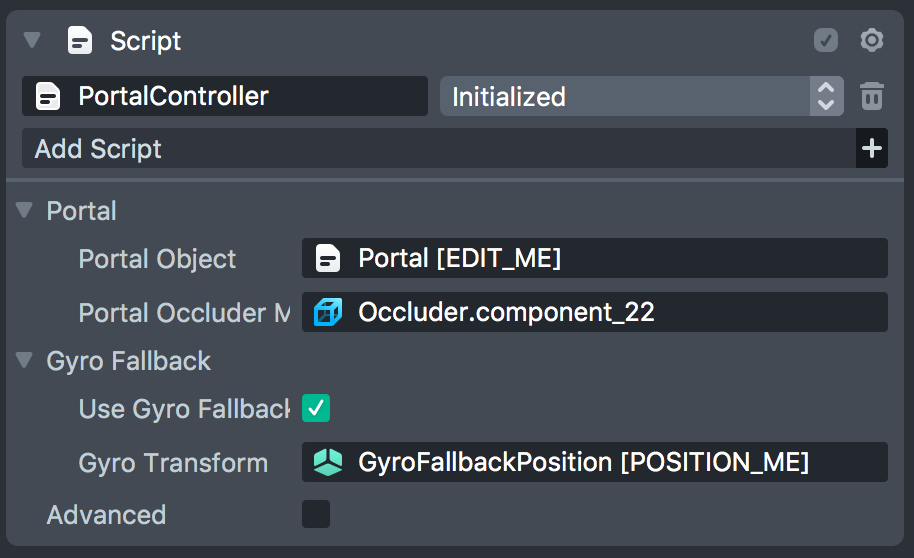The width and height of the screenshot is (914, 558).
Task: Delete PortalController script with trash icon
Action: [x=872, y=97]
